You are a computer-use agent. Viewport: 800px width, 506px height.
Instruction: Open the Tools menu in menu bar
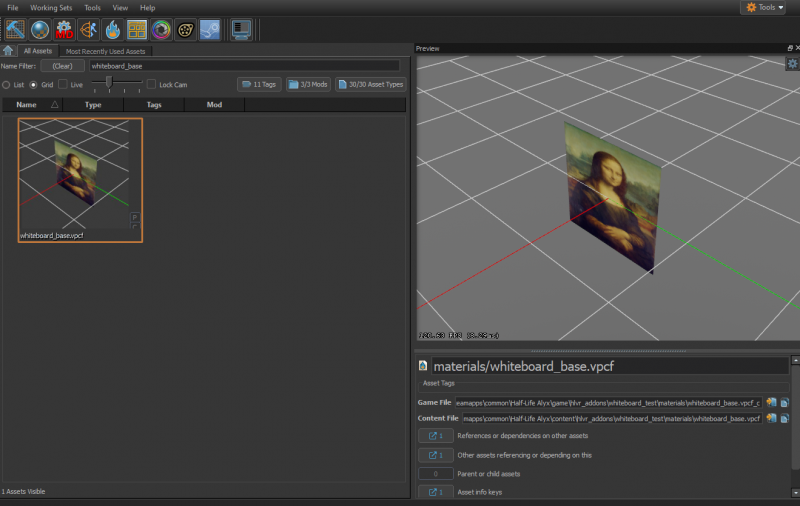point(92,8)
